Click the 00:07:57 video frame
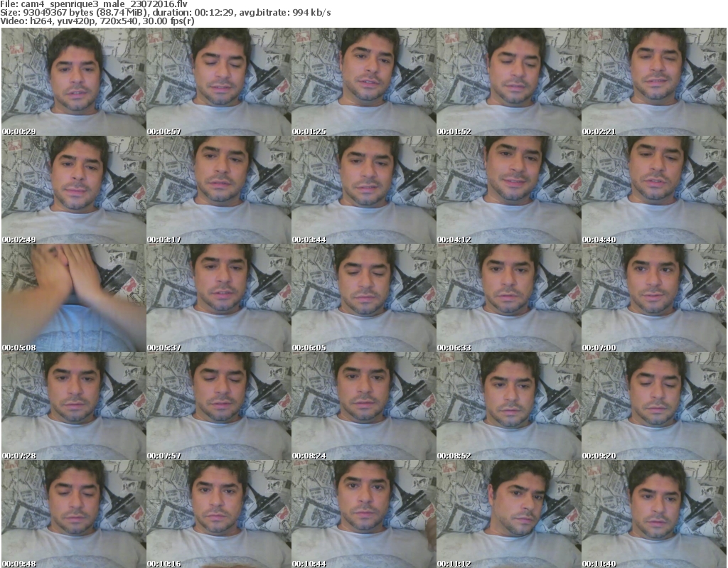This screenshot has height=568, width=728. pyautogui.click(x=219, y=406)
